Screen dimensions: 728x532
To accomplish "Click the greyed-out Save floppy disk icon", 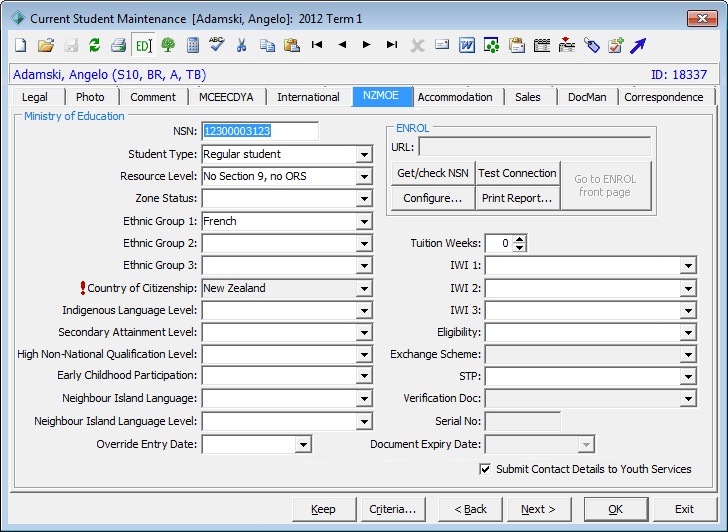I will coord(71,45).
